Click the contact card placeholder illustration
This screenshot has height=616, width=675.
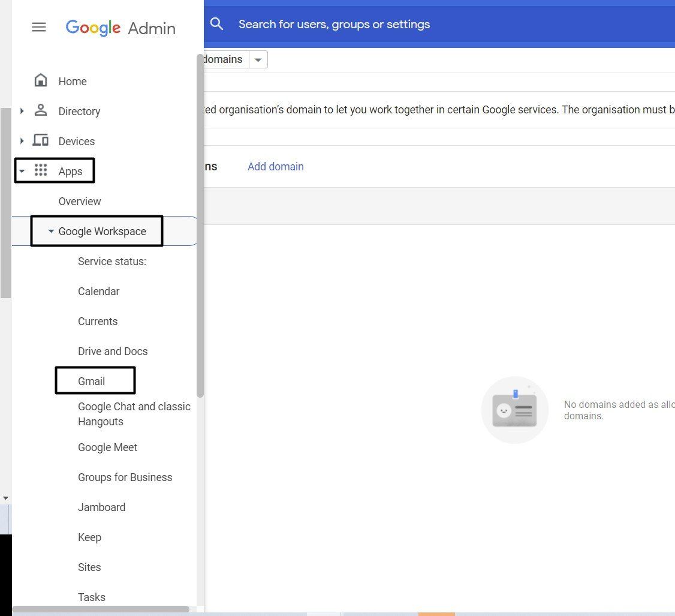(514, 410)
